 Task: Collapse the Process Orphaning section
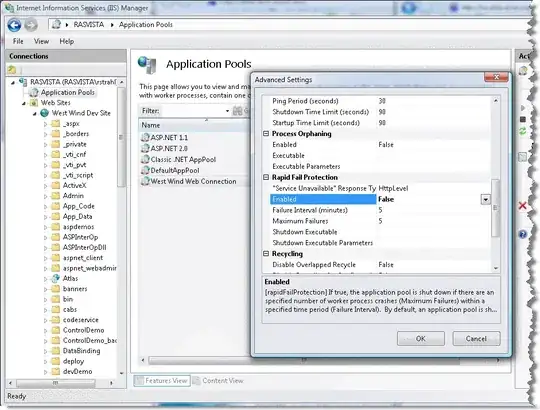(x=266, y=134)
